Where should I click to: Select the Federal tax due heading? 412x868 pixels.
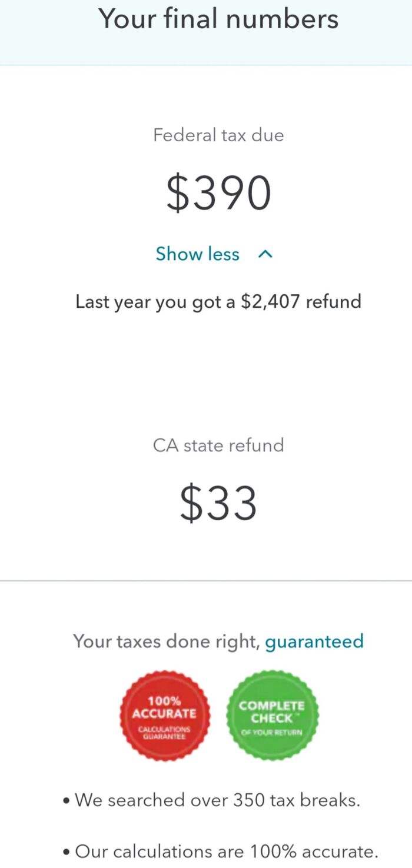(x=218, y=135)
